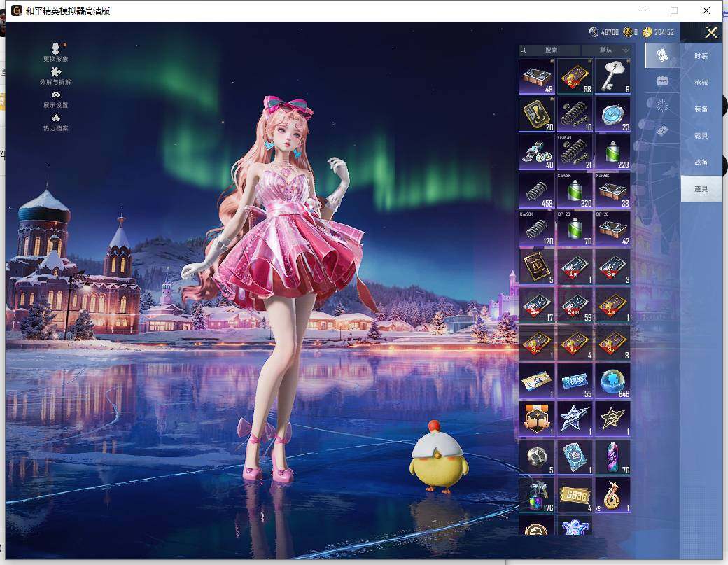Select the DP-28 spray can with count 70
The width and height of the screenshot is (728, 565).
coord(575,228)
